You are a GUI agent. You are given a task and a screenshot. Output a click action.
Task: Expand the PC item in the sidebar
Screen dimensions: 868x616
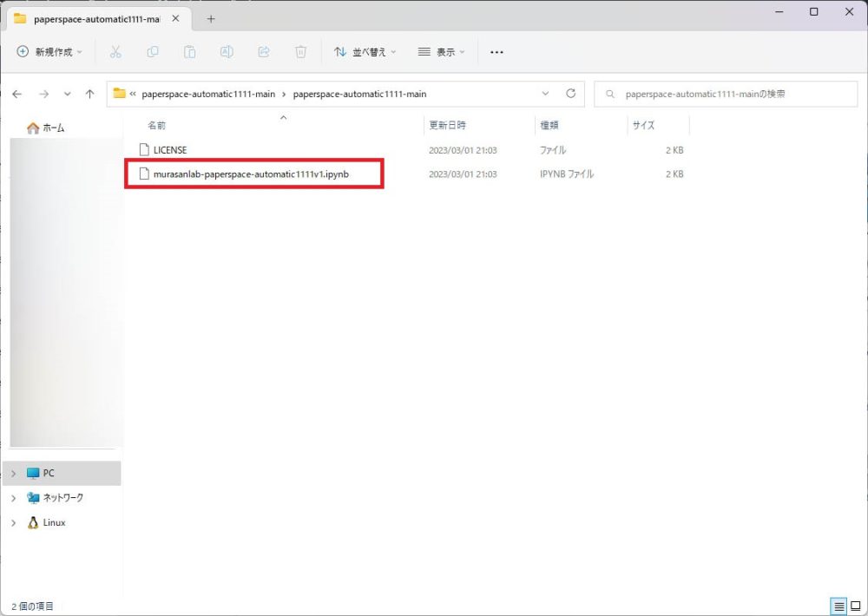[14, 473]
